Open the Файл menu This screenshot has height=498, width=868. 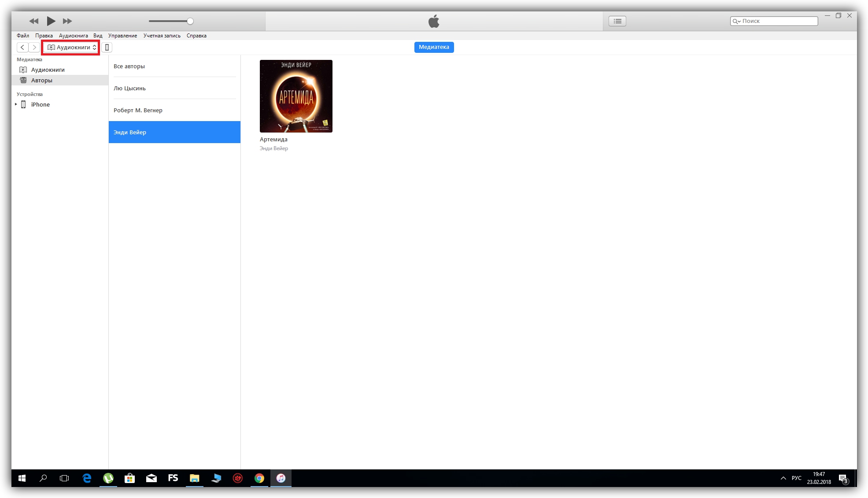click(x=23, y=36)
